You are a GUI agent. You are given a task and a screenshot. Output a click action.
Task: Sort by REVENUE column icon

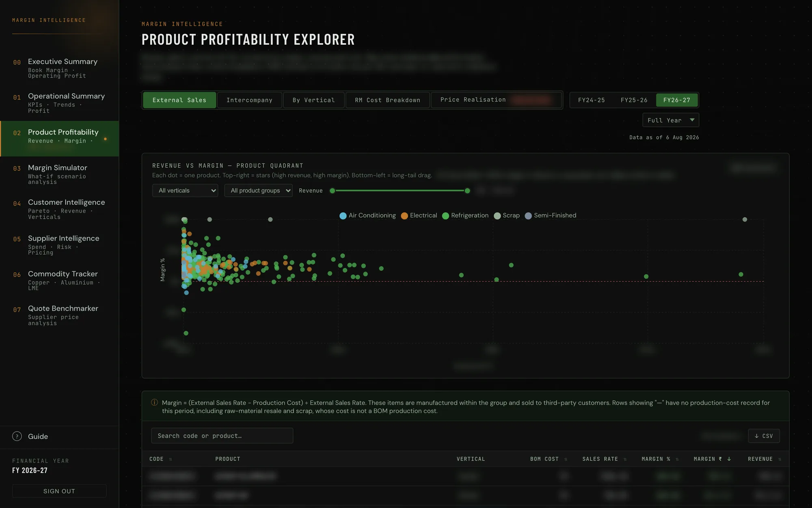(780, 459)
